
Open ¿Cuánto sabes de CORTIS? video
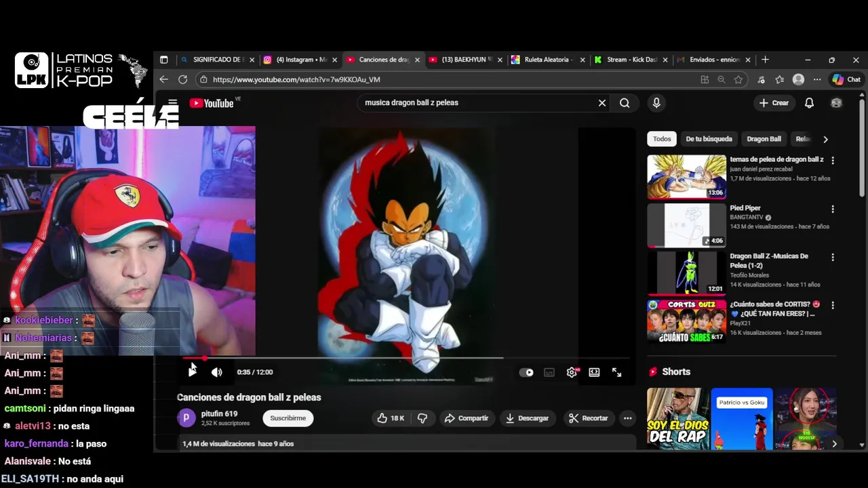pos(686,321)
